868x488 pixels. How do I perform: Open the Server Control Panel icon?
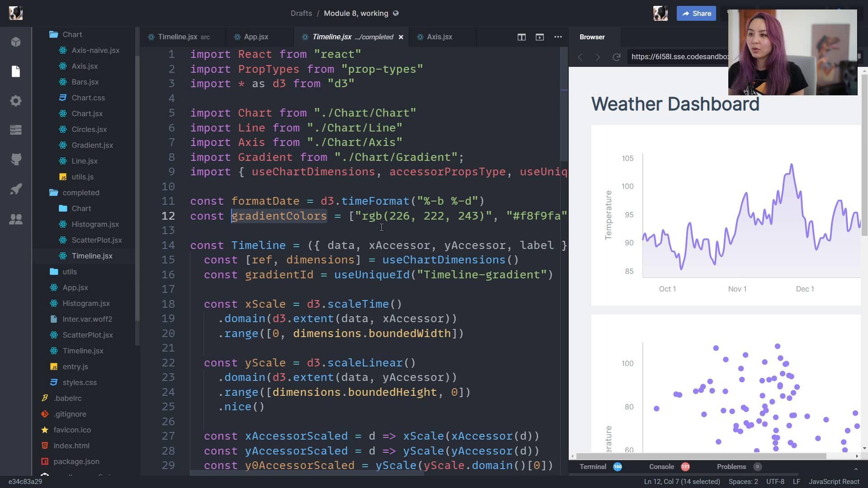click(x=16, y=130)
